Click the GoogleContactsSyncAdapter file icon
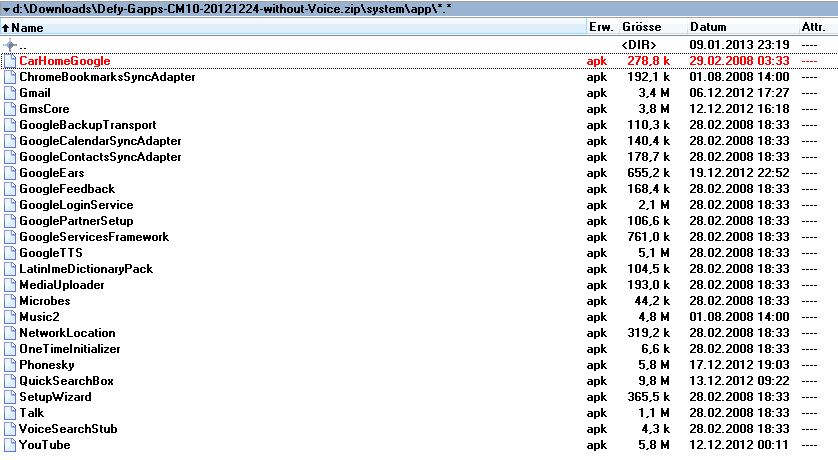 [10, 157]
